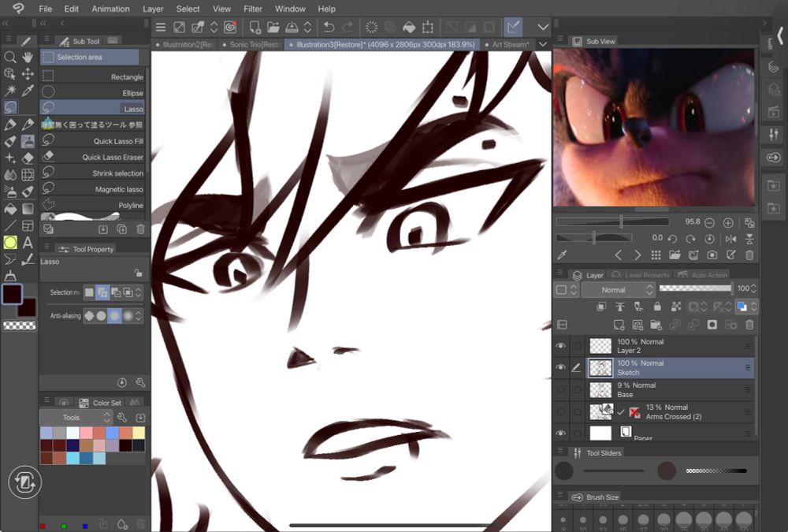Click the Sub View camera import icon
Image resolution: width=788 pixels, height=532 pixels.
tap(712, 255)
